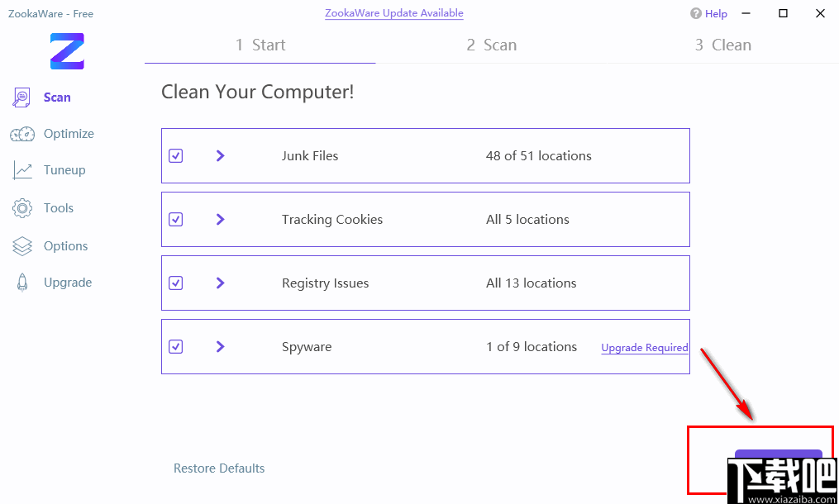Click the Restore Defaults link

(219, 468)
